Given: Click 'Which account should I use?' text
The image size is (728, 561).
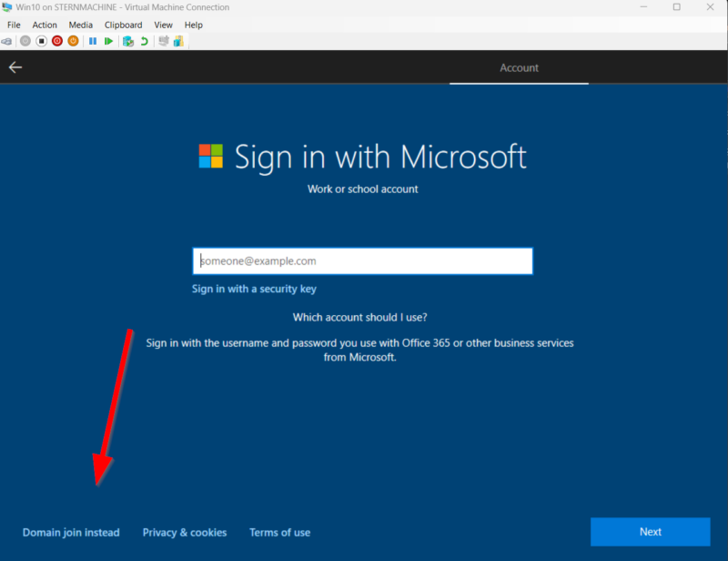Looking at the screenshot, I should click(x=359, y=318).
